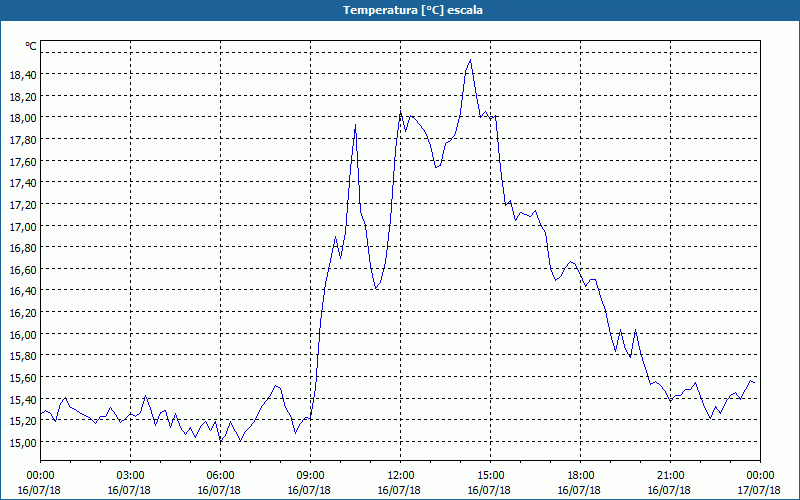Select the 03:00 time label
This screenshot has height=500, width=800.
click(130, 476)
